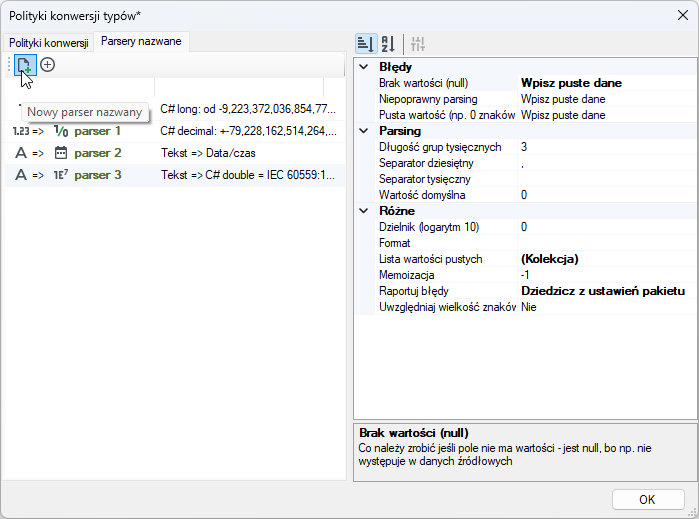Select the Dzielnik (logarytm 10) label
The height and width of the screenshot is (519, 699).
click(x=429, y=227)
